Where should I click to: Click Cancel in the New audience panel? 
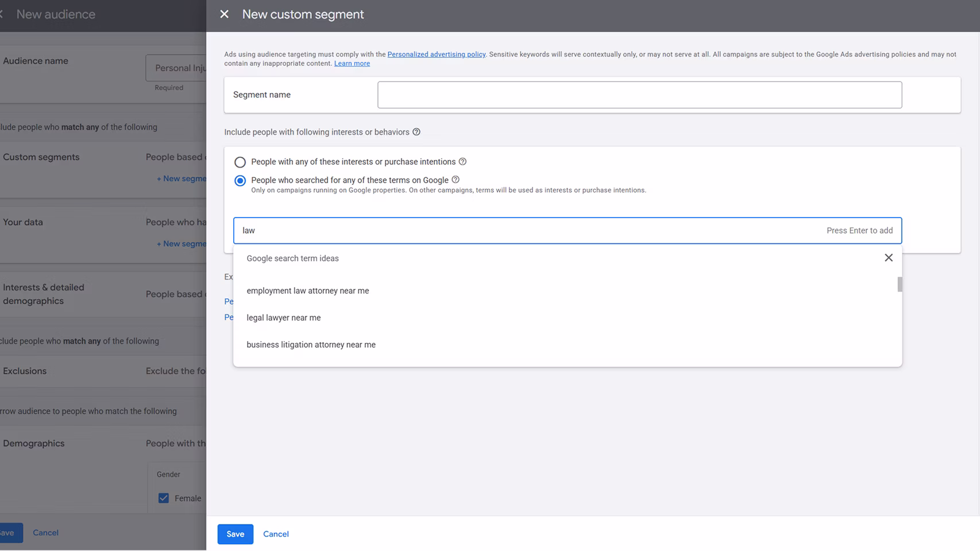[45, 533]
